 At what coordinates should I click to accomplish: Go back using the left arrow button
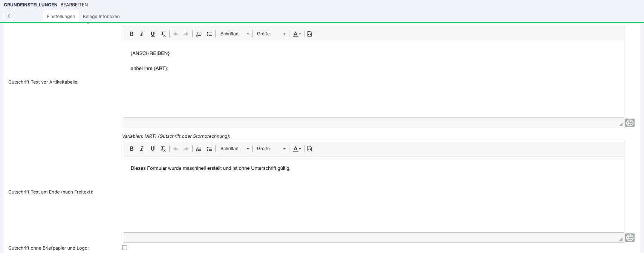(x=9, y=16)
